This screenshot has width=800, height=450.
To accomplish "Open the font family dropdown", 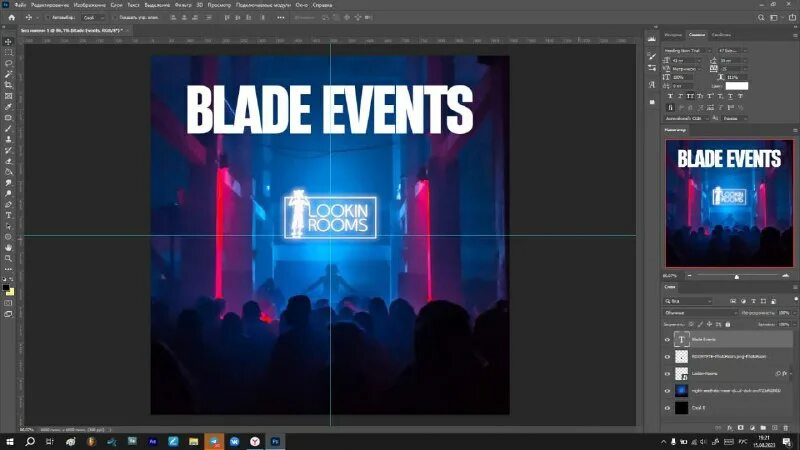I will point(687,51).
